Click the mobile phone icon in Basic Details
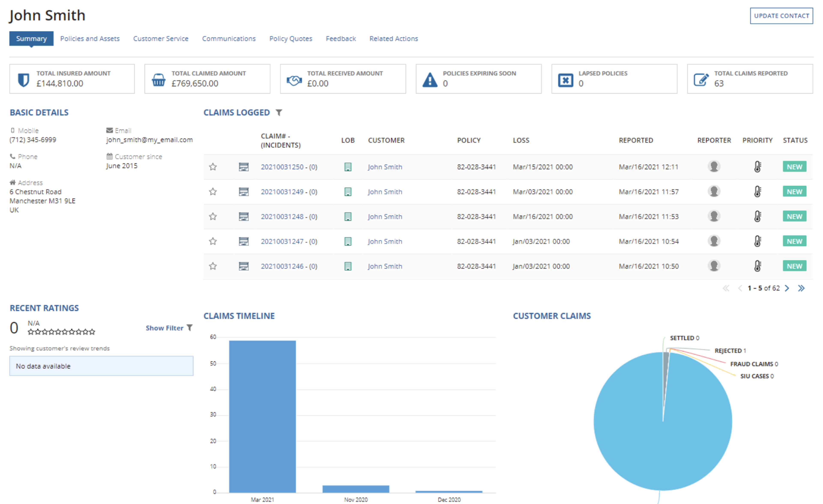The height and width of the screenshot is (504, 823). [x=13, y=130]
